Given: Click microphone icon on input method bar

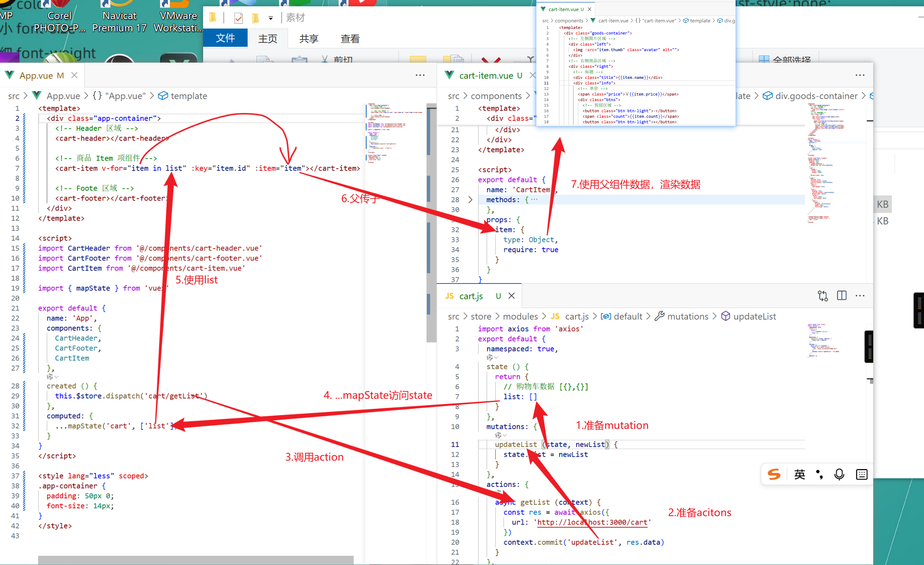Looking at the screenshot, I should tap(839, 474).
